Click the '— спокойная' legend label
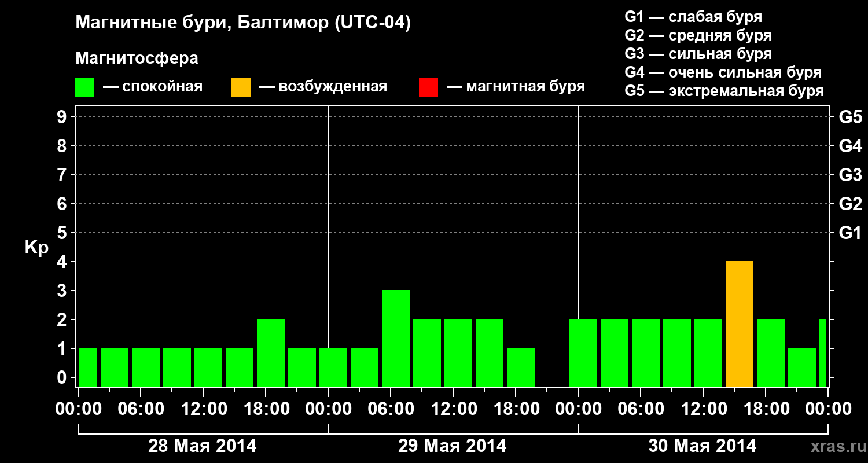The width and height of the screenshot is (868, 463). [x=153, y=87]
